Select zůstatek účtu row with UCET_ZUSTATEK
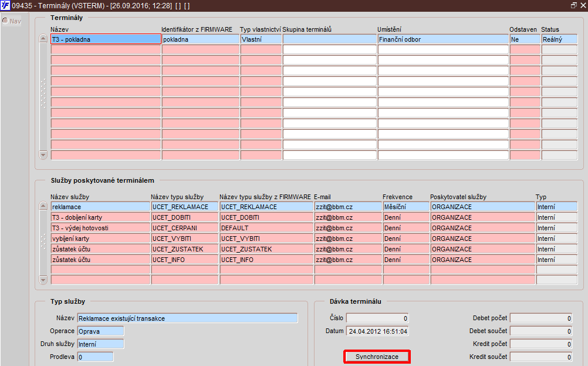Viewport: 588px width, 366px height. pos(100,249)
